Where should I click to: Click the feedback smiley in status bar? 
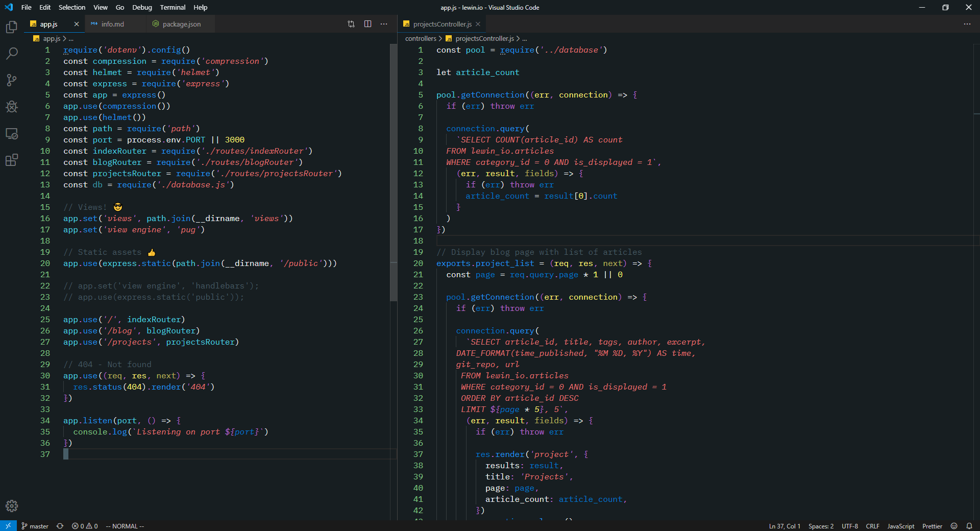954,526
